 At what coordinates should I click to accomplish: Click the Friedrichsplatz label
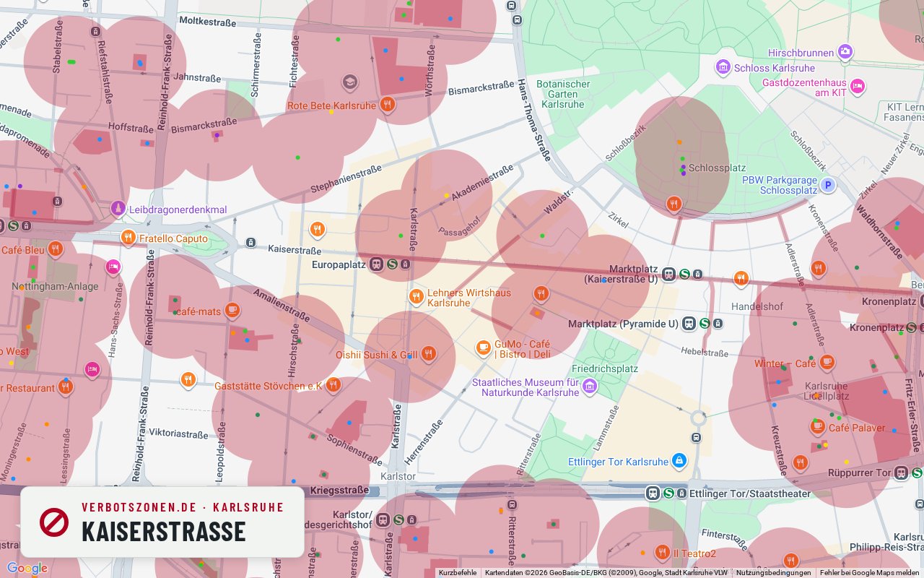605,368
